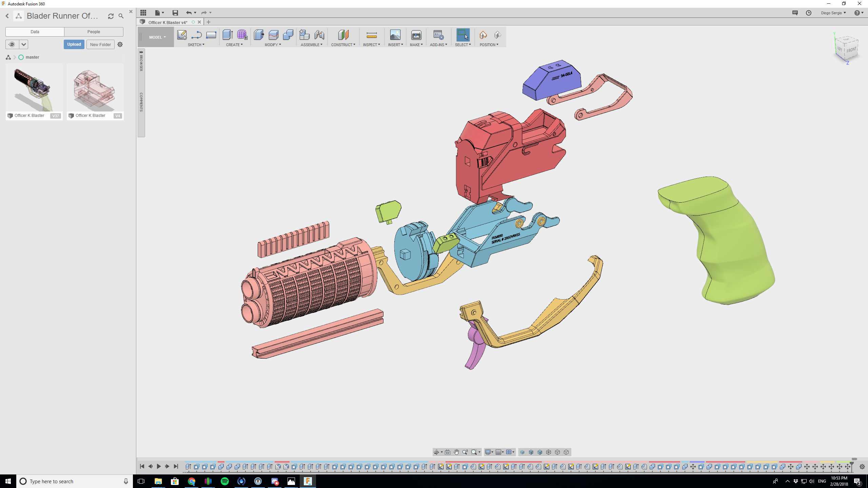Switch to Shaded visual style
The image size is (868, 488).
[522, 452]
